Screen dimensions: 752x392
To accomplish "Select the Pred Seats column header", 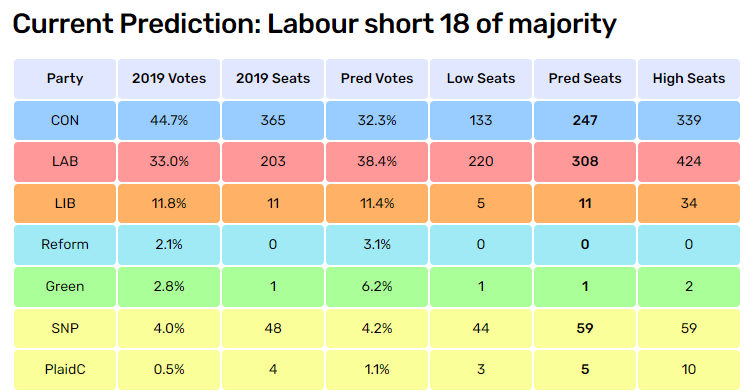I will pyautogui.click(x=585, y=79).
